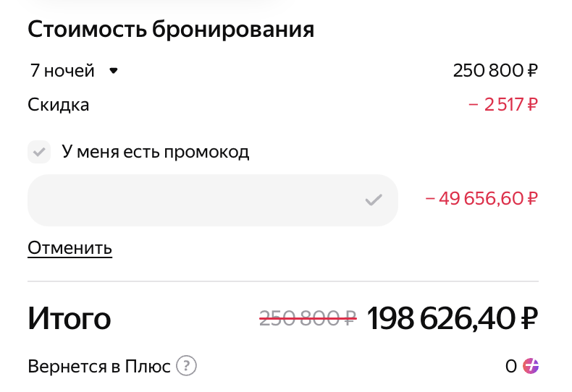
Task: Click the crossed-out price 250 800 ₽
Action: point(308,318)
